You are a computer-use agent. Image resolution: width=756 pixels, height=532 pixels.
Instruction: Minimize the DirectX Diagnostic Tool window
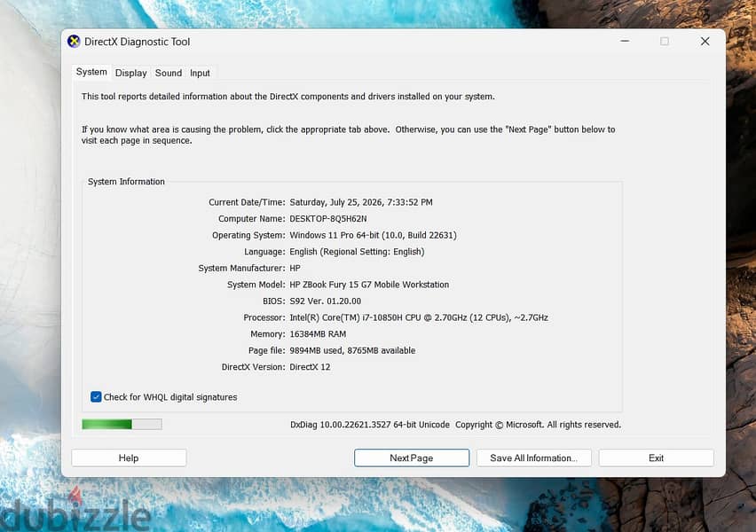[x=625, y=42]
